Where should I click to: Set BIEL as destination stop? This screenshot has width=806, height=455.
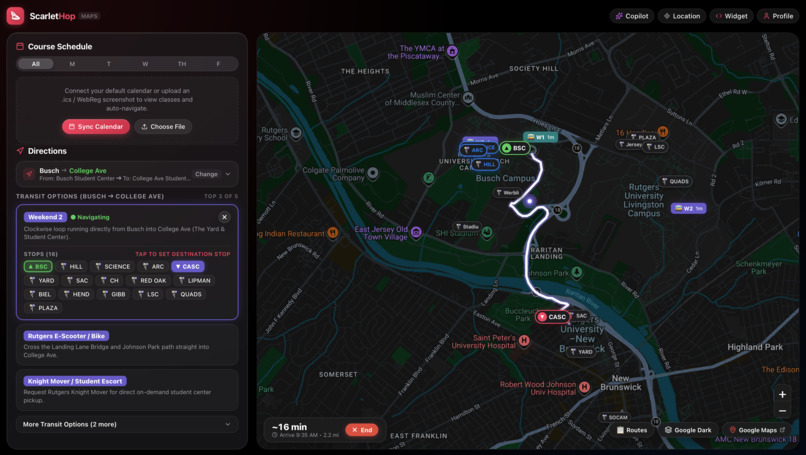click(x=40, y=294)
